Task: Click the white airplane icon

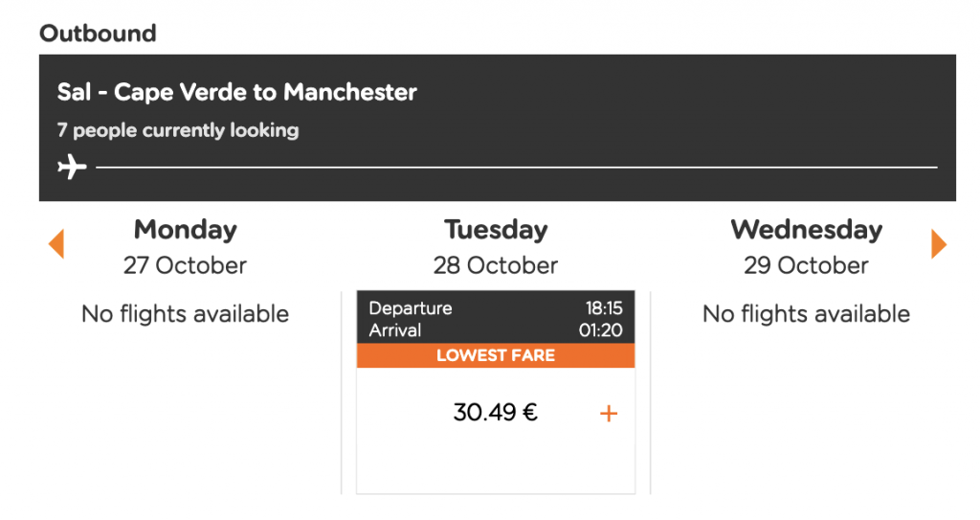Action: point(72,167)
